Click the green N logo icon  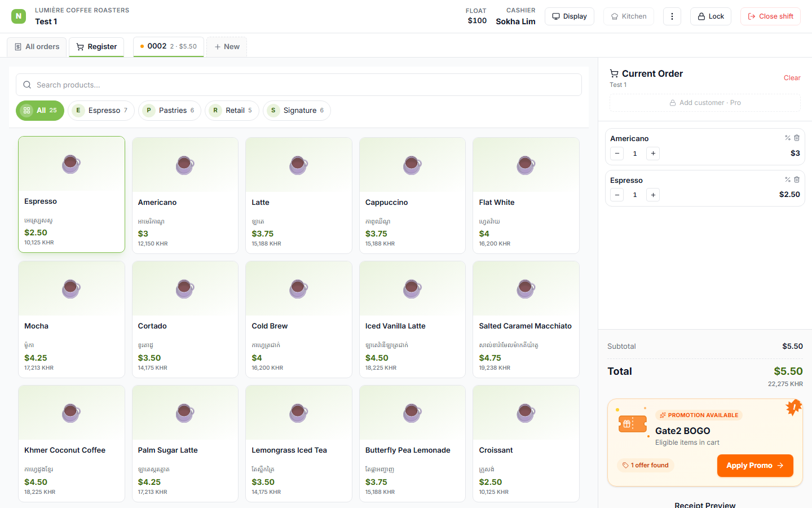pyautogui.click(x=19, y=16)
